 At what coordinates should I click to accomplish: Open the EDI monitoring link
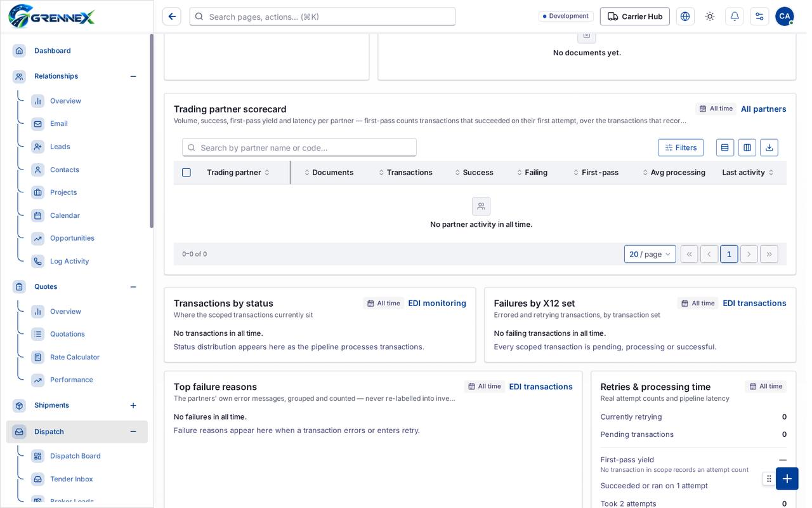pyautogui.click(x=437, y=304)
